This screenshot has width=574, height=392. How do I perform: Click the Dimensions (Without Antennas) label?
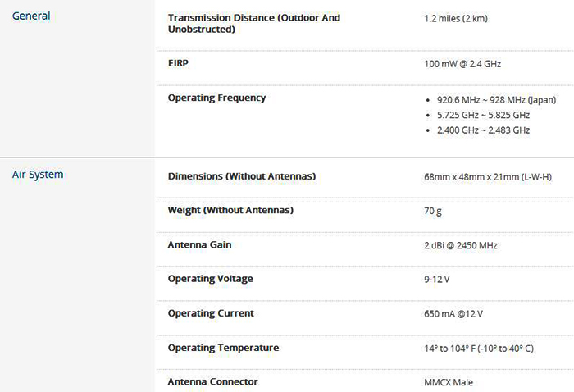242,176
